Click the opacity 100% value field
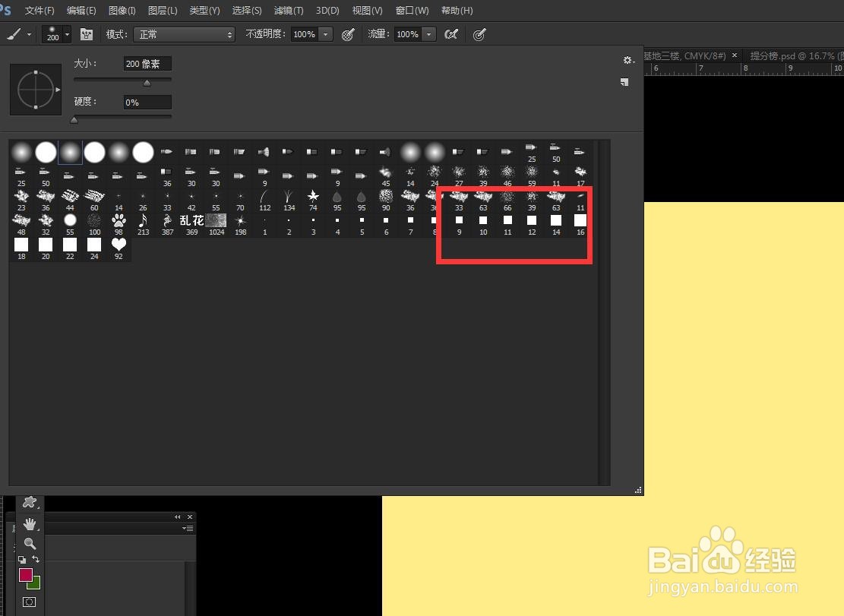 point(305,34)
